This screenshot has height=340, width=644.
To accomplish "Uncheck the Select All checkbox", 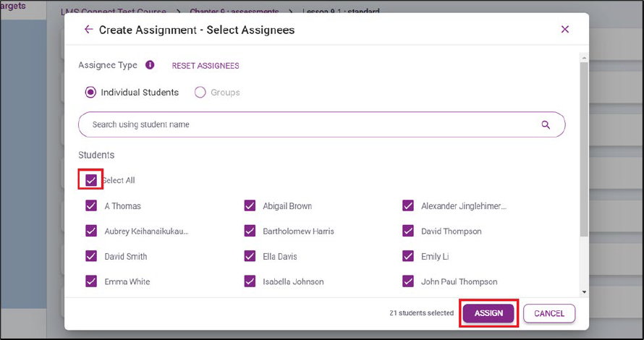I will click(91, 180).
